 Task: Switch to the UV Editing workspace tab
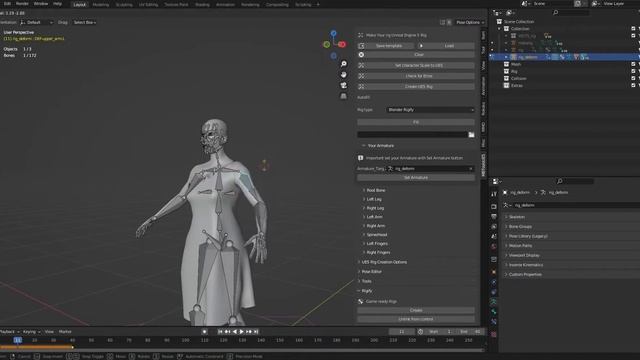pyautogui.click(x=148, y=4)
